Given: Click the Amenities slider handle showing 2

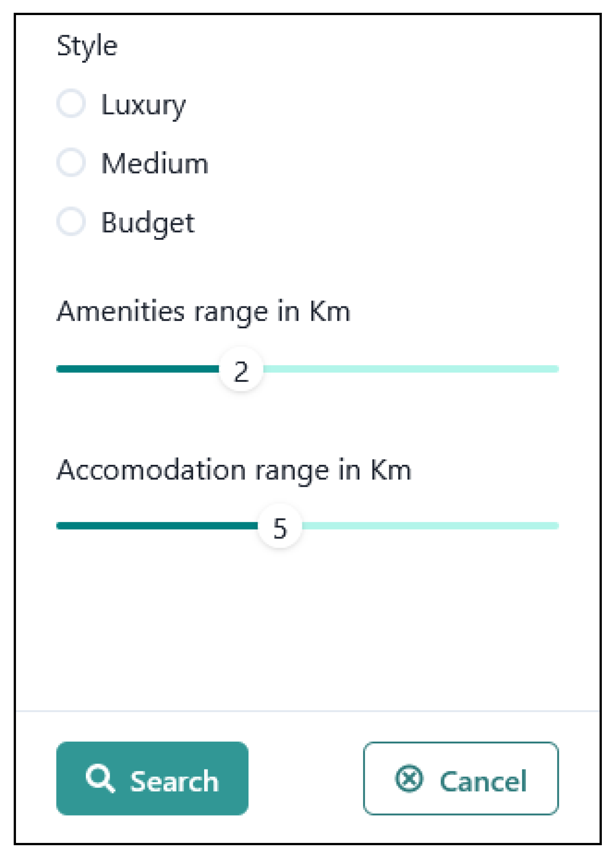Looking at the screenshot, I should click(241, 370).
